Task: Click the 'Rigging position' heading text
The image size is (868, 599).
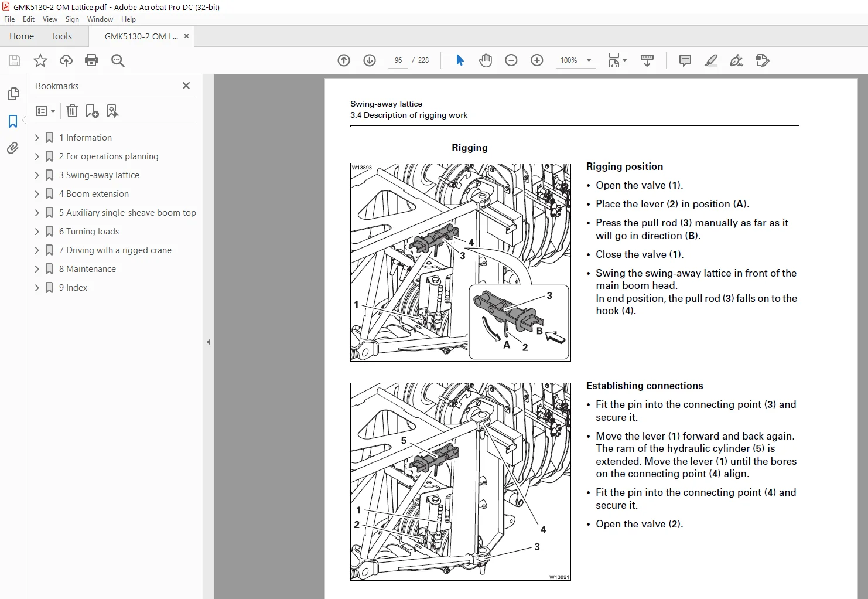Action: 625,166
